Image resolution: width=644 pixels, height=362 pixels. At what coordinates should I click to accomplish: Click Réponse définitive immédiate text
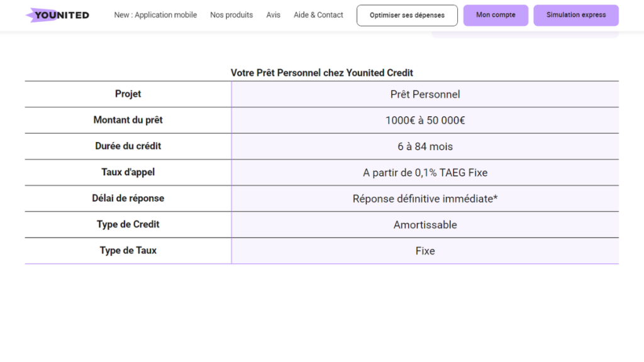coord(425,199)
